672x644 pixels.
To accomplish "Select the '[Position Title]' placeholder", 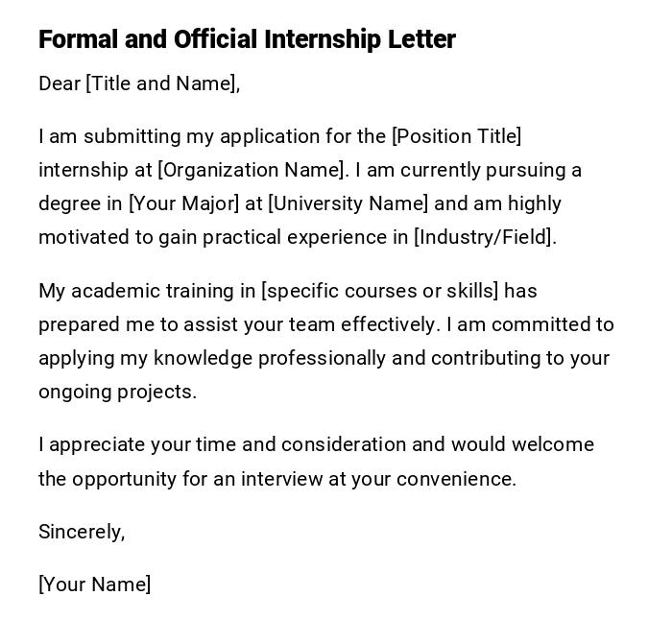I will click(456, 136).
